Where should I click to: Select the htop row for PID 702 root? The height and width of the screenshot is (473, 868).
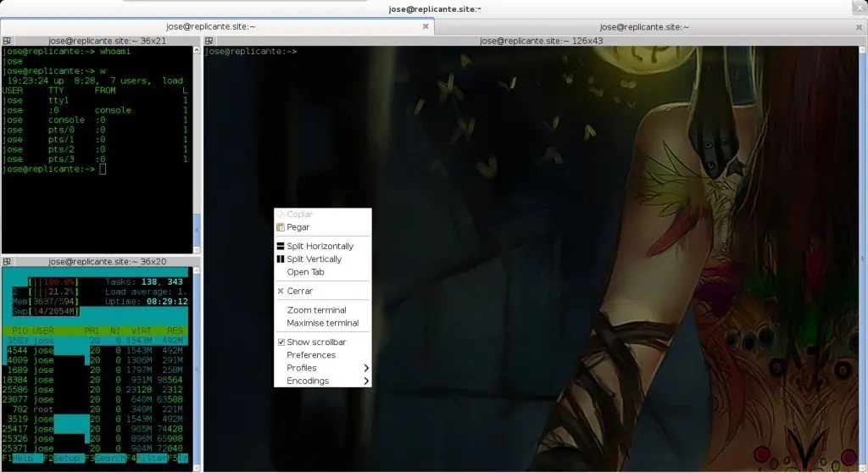95,409
